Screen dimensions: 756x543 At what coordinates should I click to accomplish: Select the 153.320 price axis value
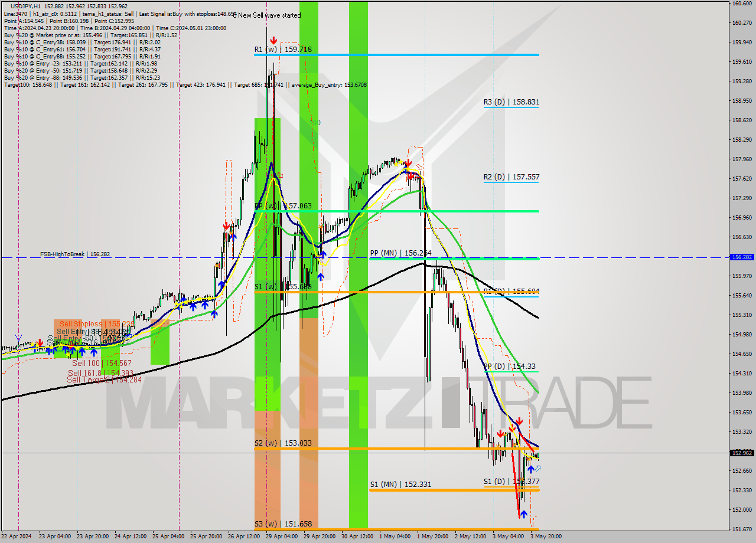click(x=742, y=432)
